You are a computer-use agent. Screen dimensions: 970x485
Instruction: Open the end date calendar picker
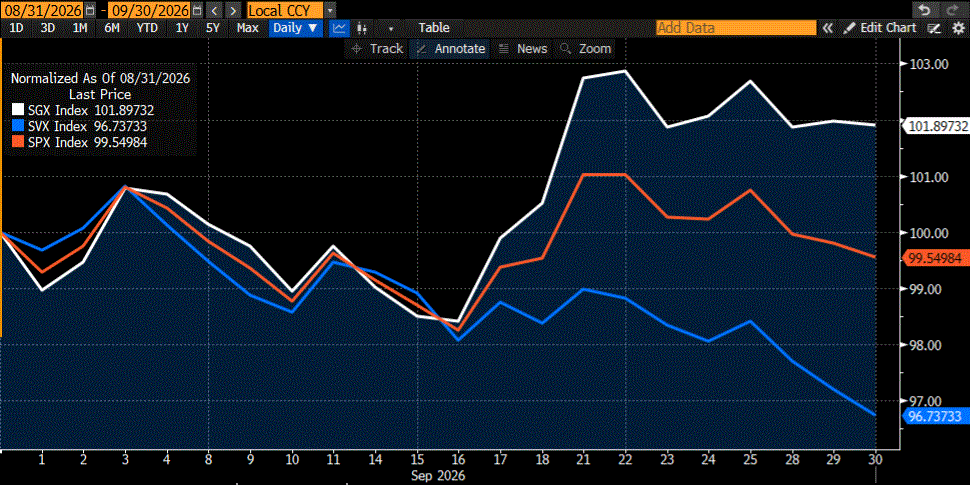click(196, 10)
